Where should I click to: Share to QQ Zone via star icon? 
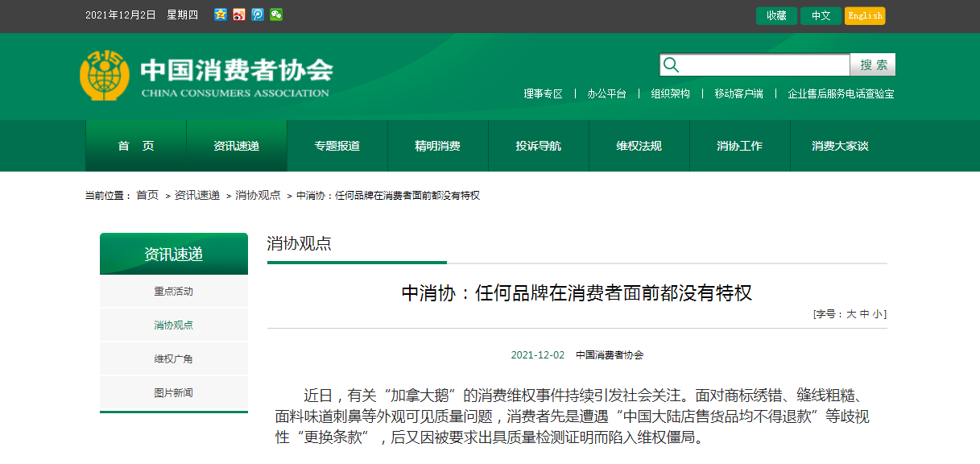(221, 14)
